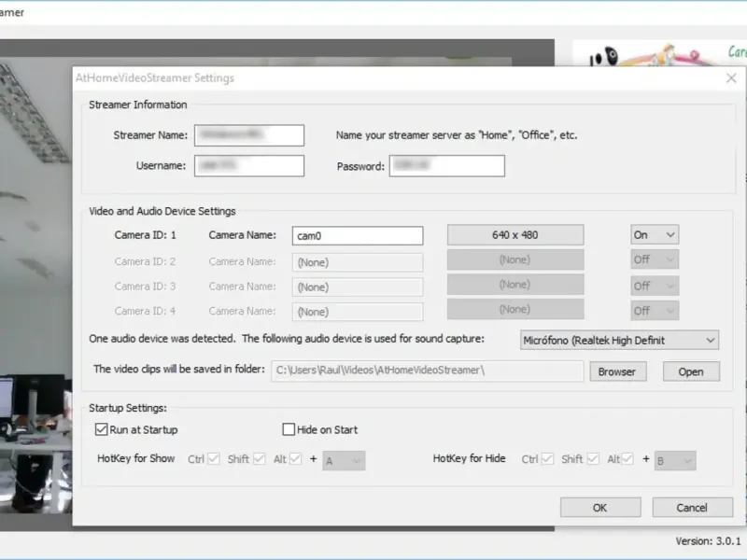Click Camera ID 3 (None) resolution button
This screenshot has width=747, height=560.
tap(515, 285)
